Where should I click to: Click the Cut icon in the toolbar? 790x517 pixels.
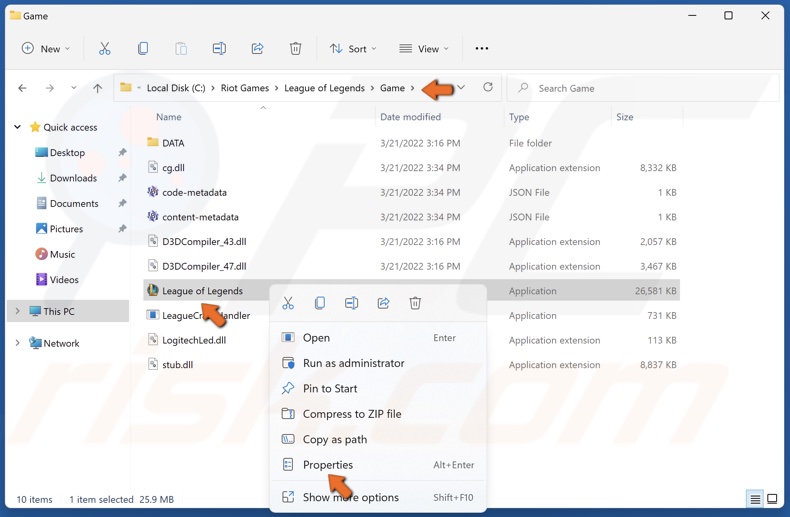coord(104,48)
